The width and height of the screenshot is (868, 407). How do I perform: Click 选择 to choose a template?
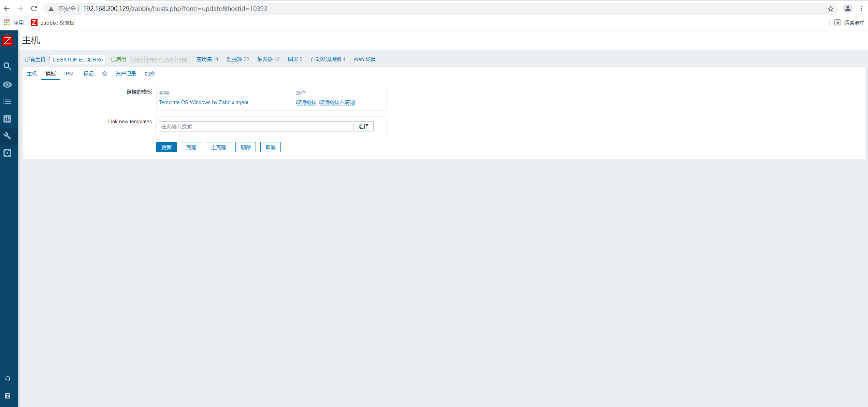[x=363, y=126]
